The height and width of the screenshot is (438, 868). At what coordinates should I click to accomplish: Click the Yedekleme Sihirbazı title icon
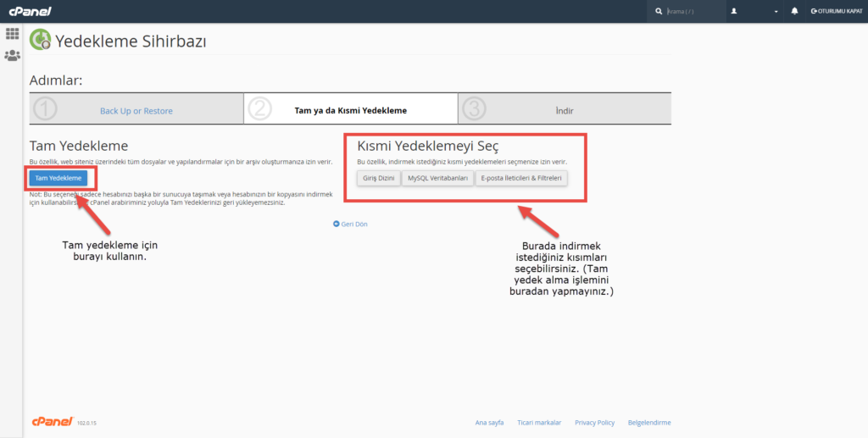click(40, 40)
